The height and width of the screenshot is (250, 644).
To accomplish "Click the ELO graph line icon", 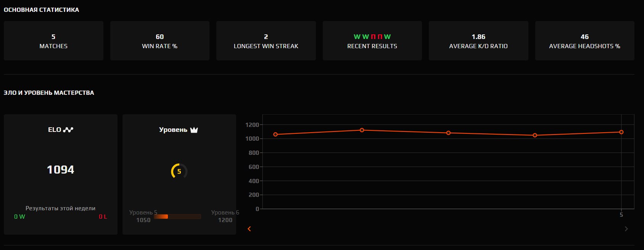I will pos(68,130).
